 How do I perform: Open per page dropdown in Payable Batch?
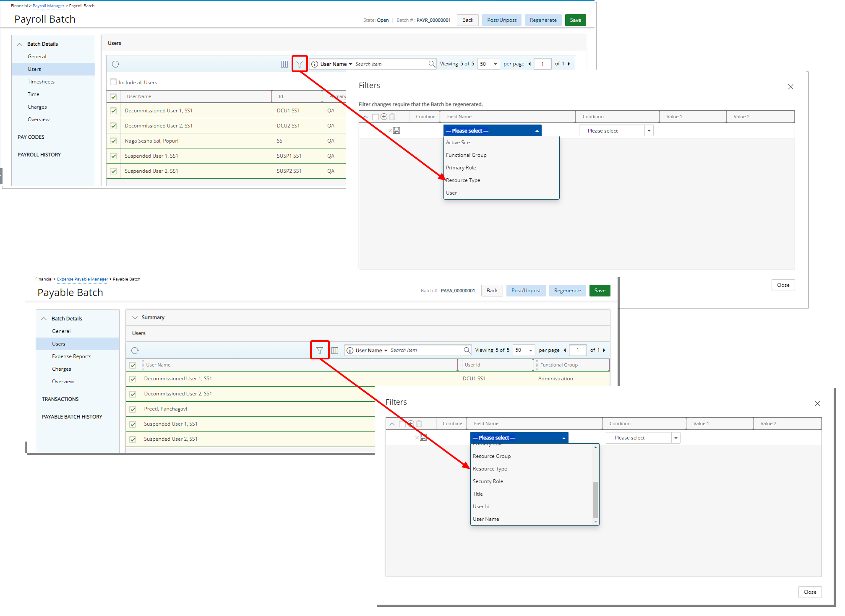tap(524, 350)
